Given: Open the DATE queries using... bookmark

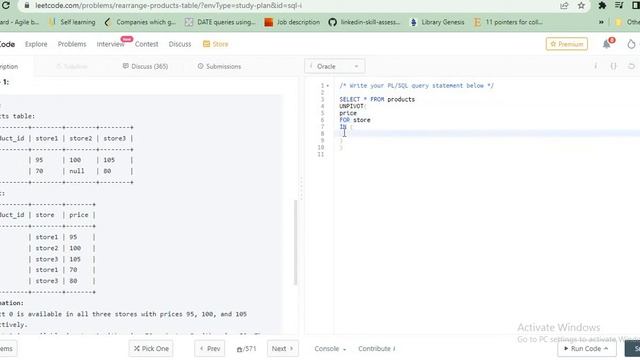Looking at the screenshot, I should pyautogui.click(x=220, y=22).
